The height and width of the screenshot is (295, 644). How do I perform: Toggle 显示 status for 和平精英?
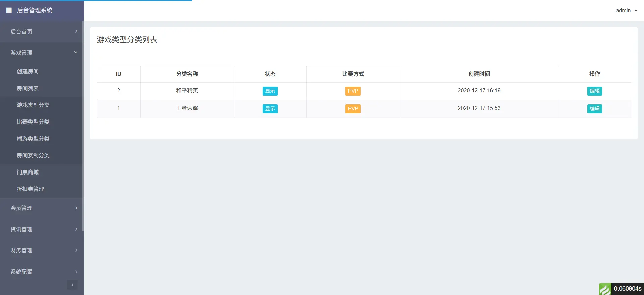[x=270, y=91]
